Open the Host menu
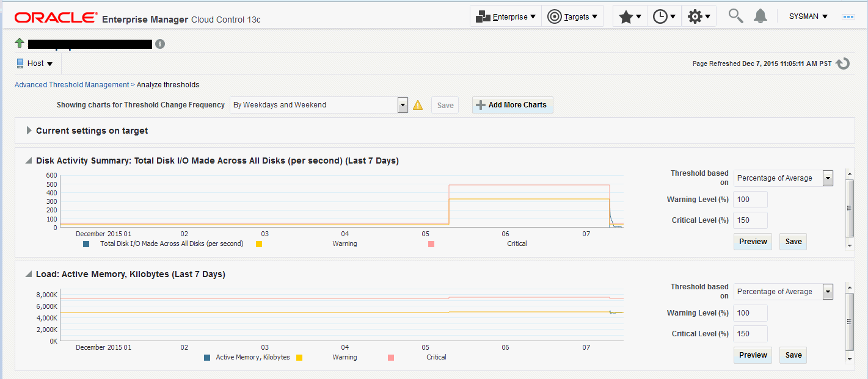 [35, 63]
